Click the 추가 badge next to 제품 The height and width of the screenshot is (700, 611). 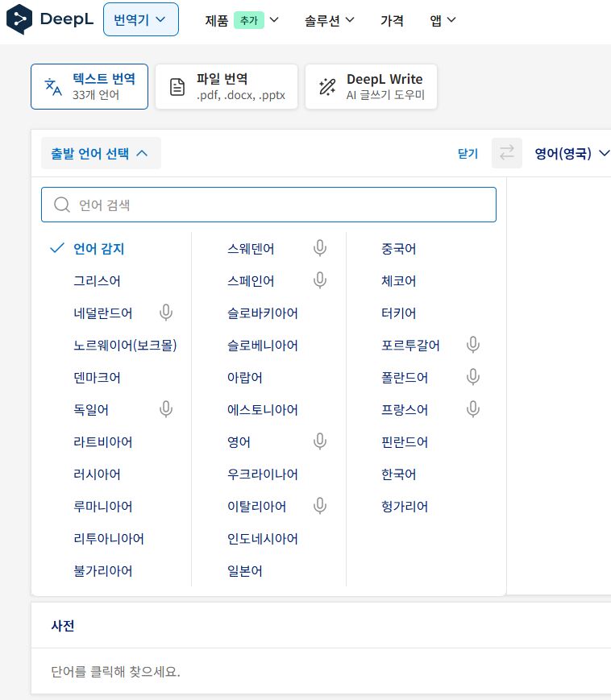point(249,20)
